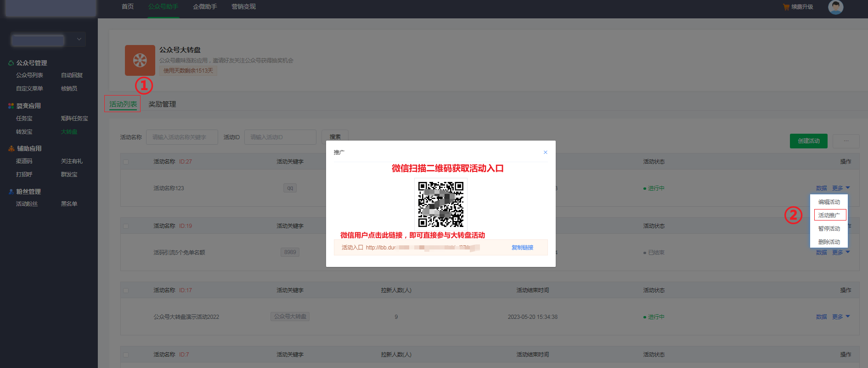Close the 推广 dialog with X
This screenshot has height=368, width=868.
[545, 152]
